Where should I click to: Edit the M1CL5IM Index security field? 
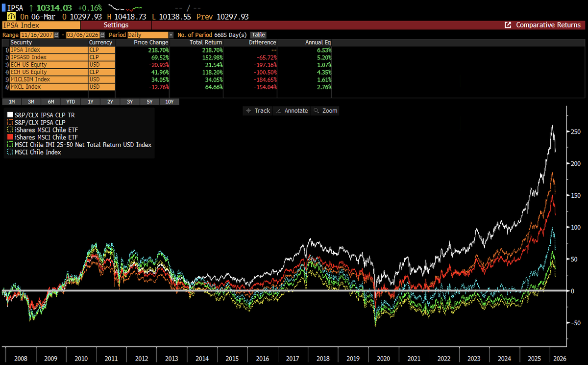tap(48, 79)
